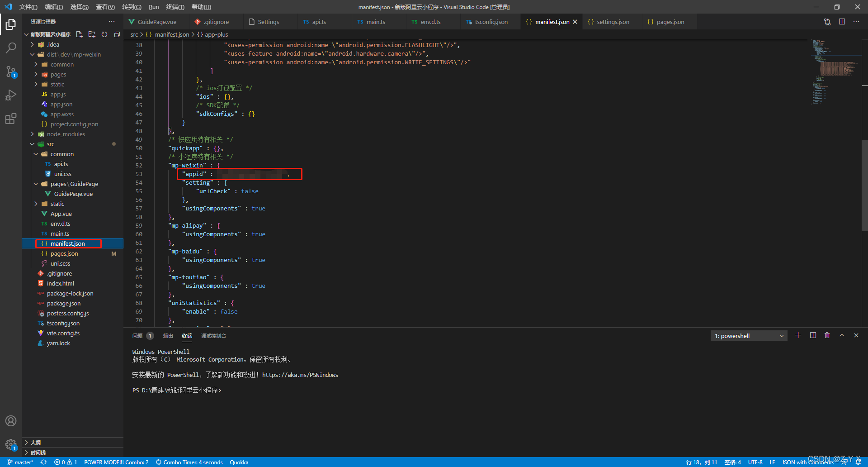The height and width of the screenshot is (467, 868).
Task: Open the Run and Debug view
Action: (11, 95)
